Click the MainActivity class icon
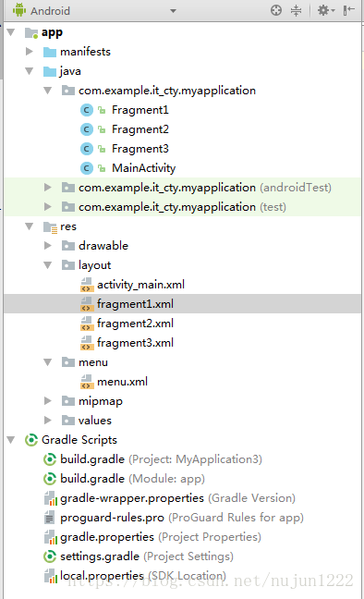The height and width of the screenshot is (599, 364). click(x=87, y=168)
